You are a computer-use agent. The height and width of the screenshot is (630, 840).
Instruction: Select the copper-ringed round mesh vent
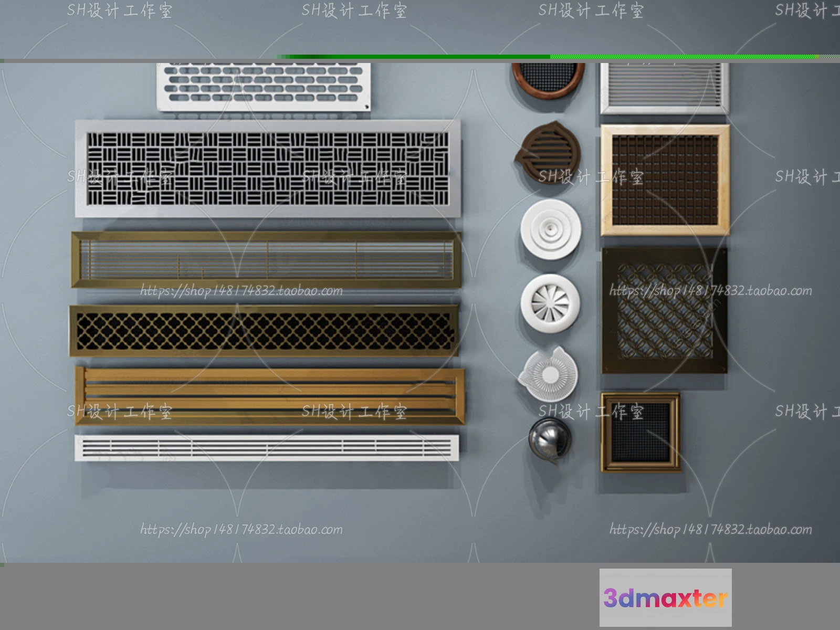pos(548,79)
